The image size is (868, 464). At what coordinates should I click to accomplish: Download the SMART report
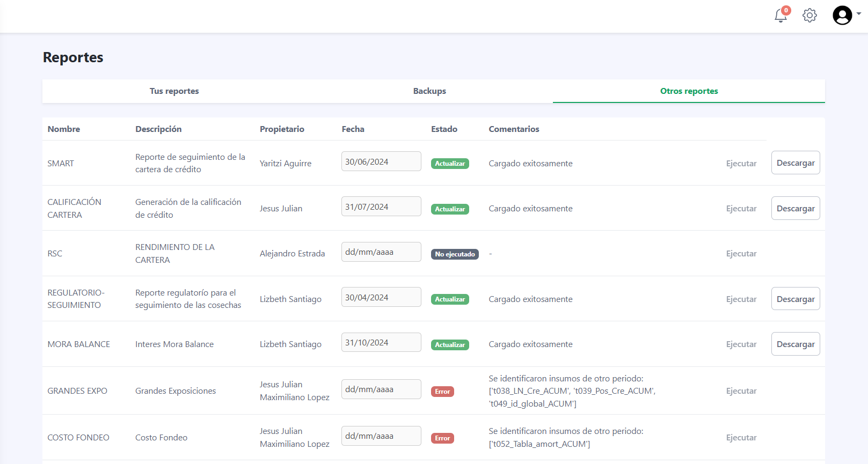tap(795, 163)
